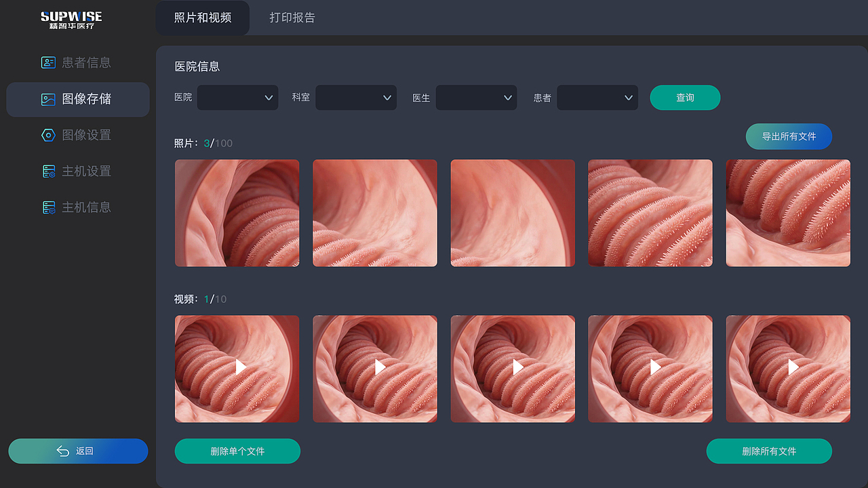Expand the 科室 dropdown list
This screenshot has width=868, height=488.
point(356,98)
